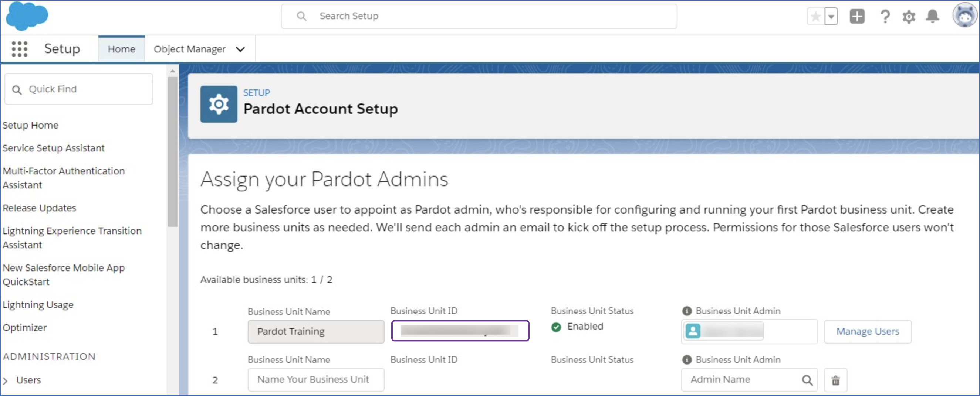Open the user profile avatar
The width and height of the screenshot is (980, 396).
point(965,16)
